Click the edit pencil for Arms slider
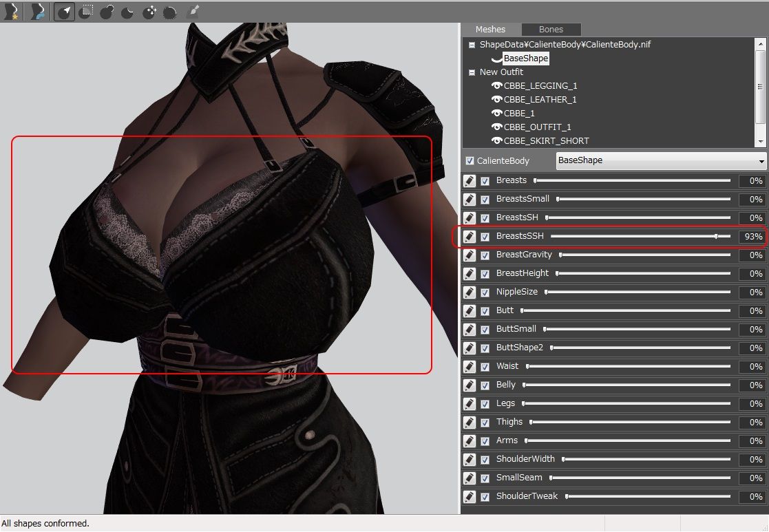 (x=470, y=441)
